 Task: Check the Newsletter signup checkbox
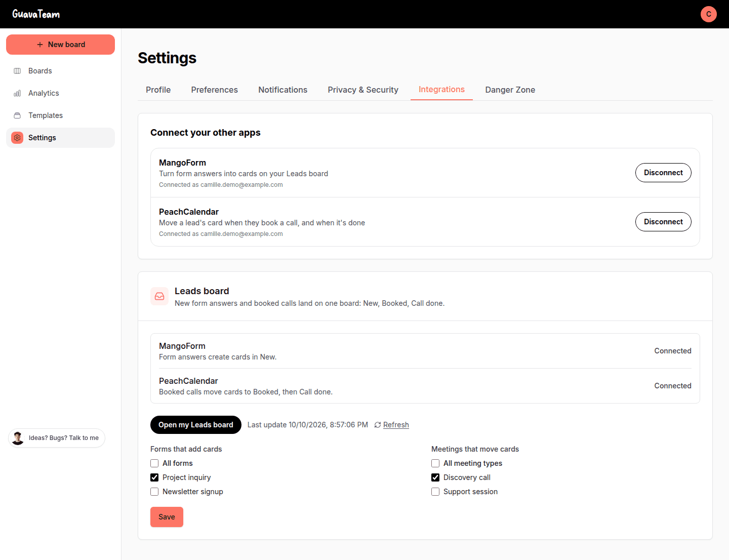pos(154,492)
